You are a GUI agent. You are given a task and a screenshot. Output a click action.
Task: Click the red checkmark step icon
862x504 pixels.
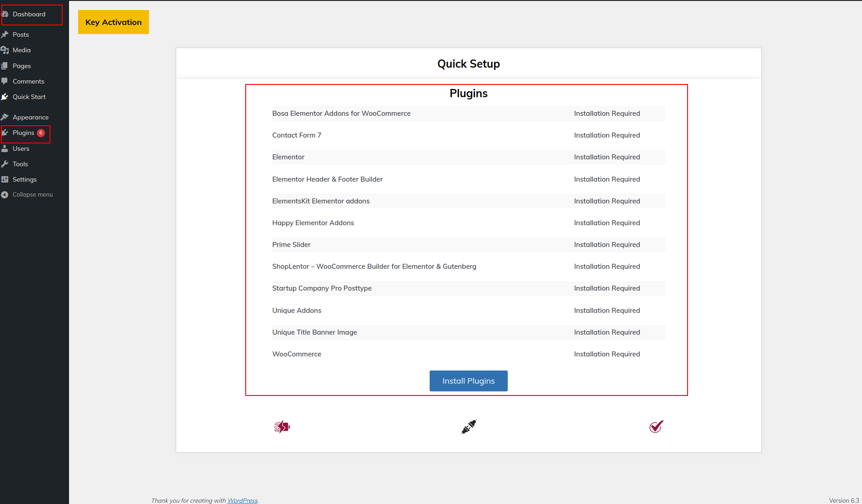click(x=656, y=427)
